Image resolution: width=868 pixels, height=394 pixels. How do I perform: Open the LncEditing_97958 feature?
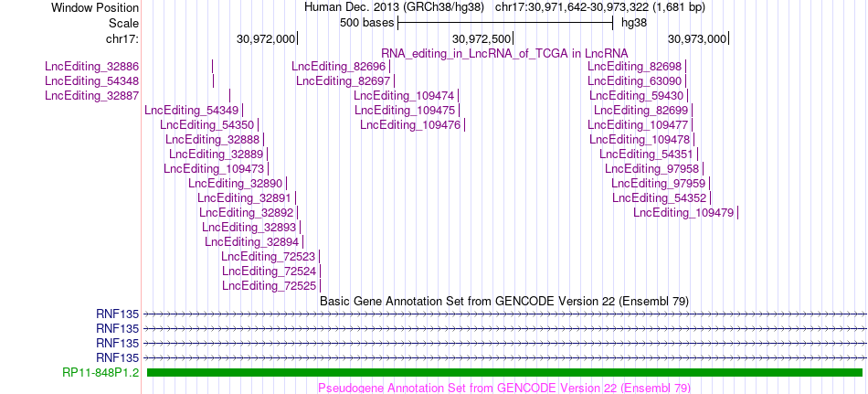point(652,168)
